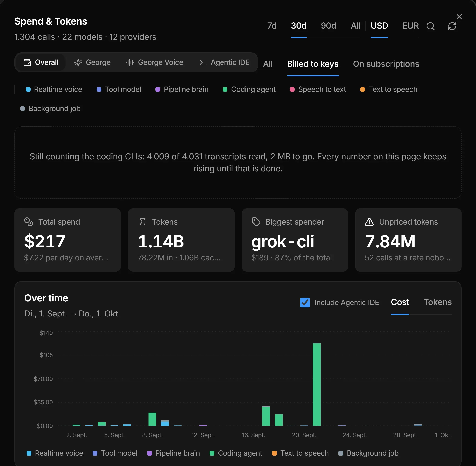Open the Unpriced tokens 7.84M card
This screenshot has width=476, height=466.
tap(408, 240)
